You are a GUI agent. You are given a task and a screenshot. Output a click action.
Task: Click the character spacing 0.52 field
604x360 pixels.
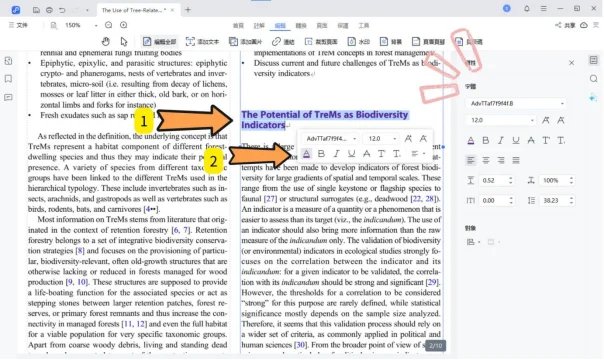coord(497,180)
